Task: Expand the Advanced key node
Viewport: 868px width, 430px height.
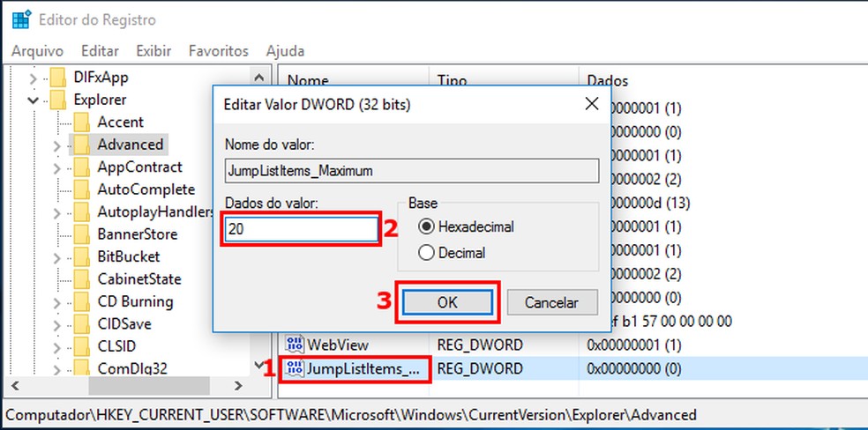Action: click(56, 146)
